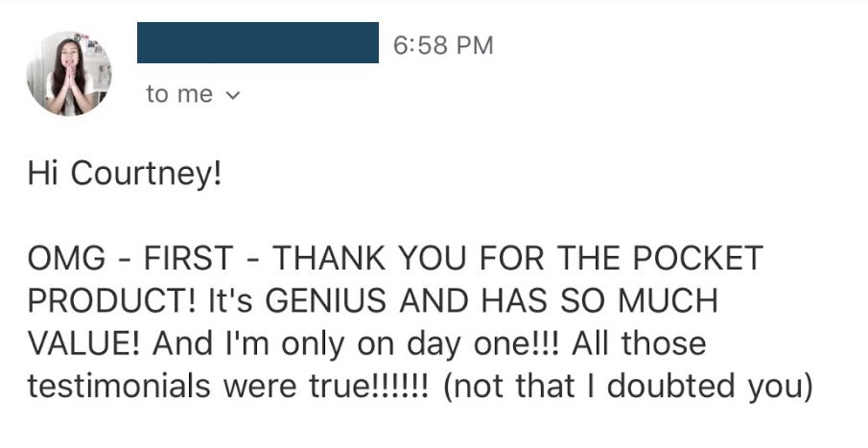Click the word "PRODUCT!" in the message
Viewport: 868px width, 448px height.
point(113,300)
